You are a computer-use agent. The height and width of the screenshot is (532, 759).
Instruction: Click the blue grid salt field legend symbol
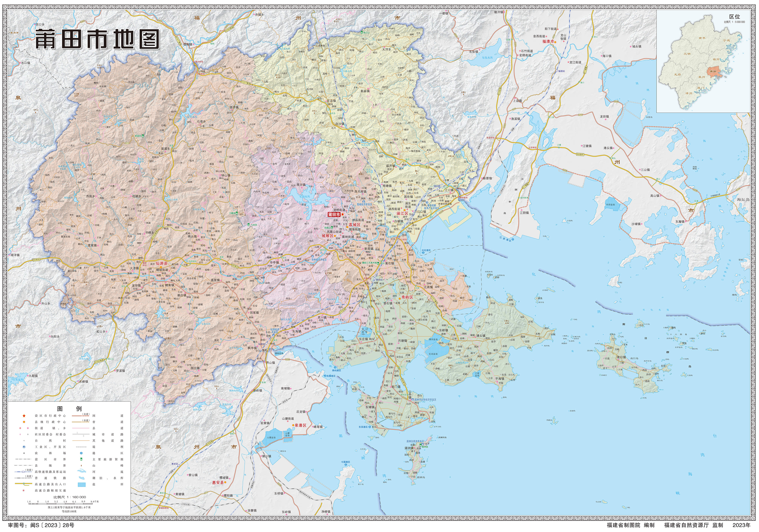point(81,484)
